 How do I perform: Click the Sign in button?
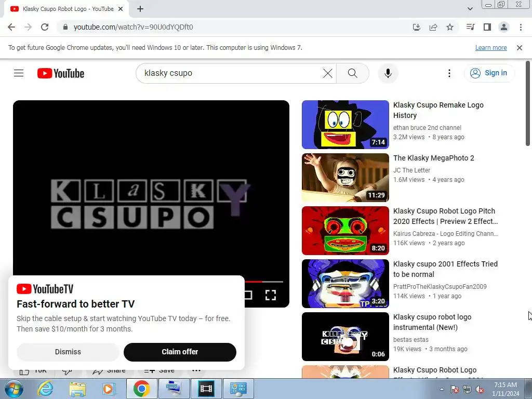[489, 73]
